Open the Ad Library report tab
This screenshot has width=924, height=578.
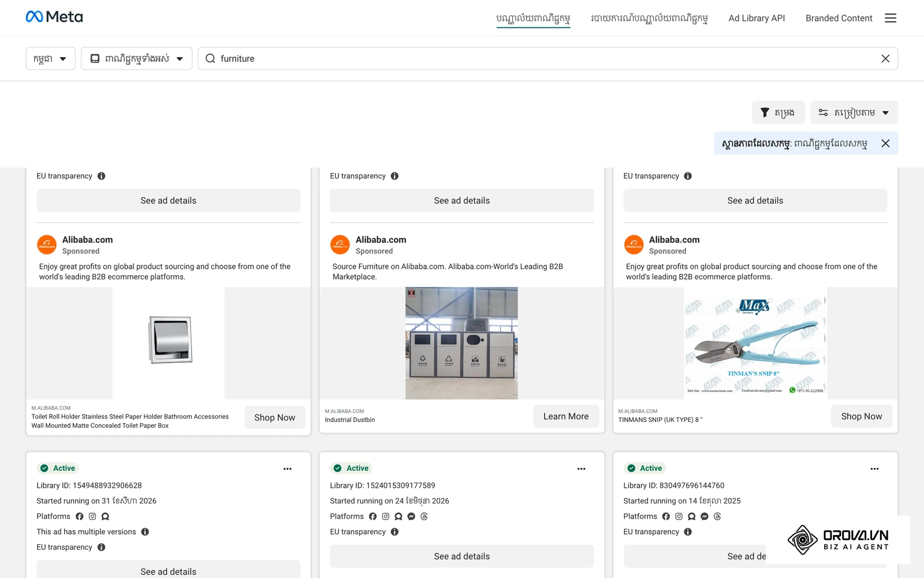[x=649, y=18]
